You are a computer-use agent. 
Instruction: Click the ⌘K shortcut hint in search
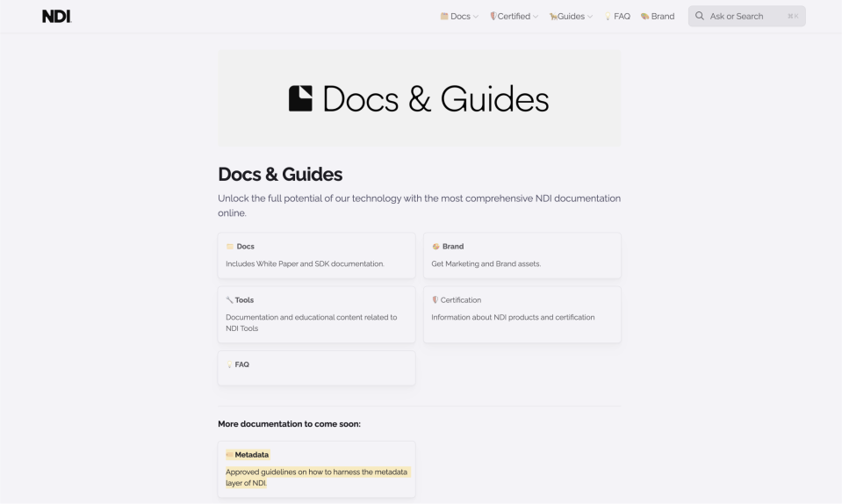pos(793,16)
